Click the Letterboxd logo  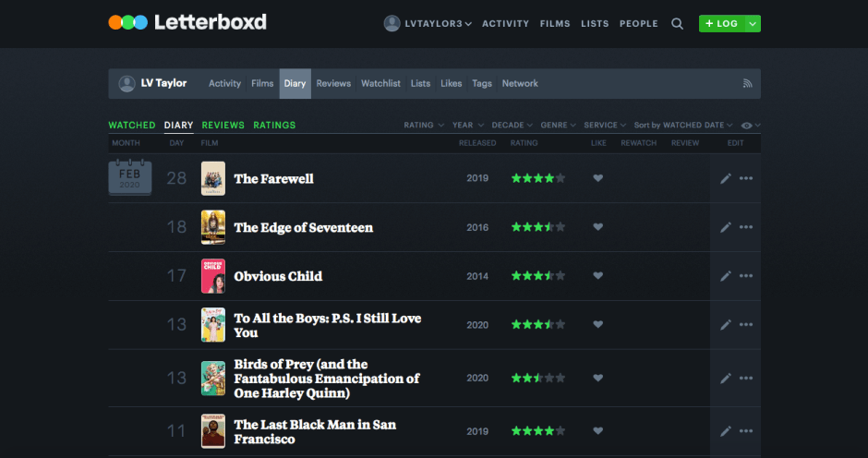coord(187,22)
